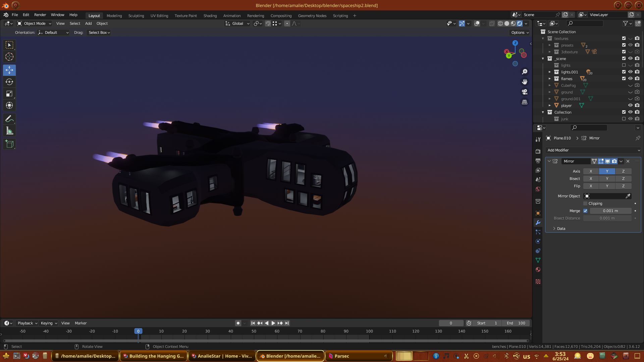Select the Scale tool
The height and width of the screenshot is (362, 644).
9,94
